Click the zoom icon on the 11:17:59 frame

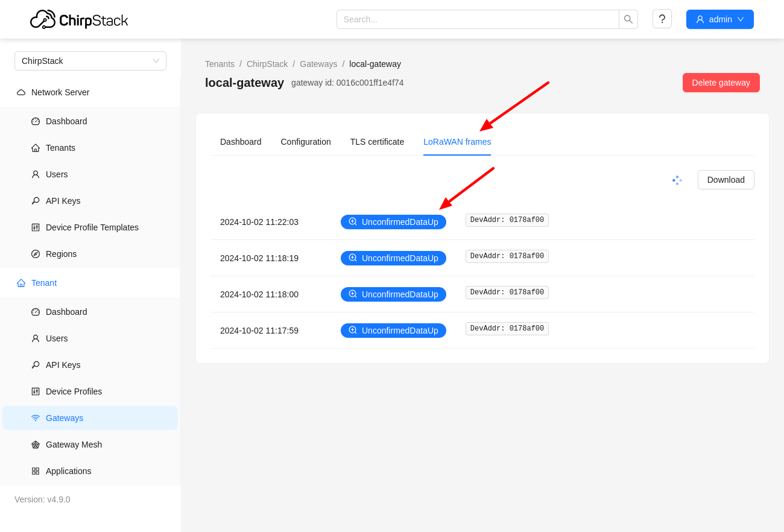[x=353, y=330]
